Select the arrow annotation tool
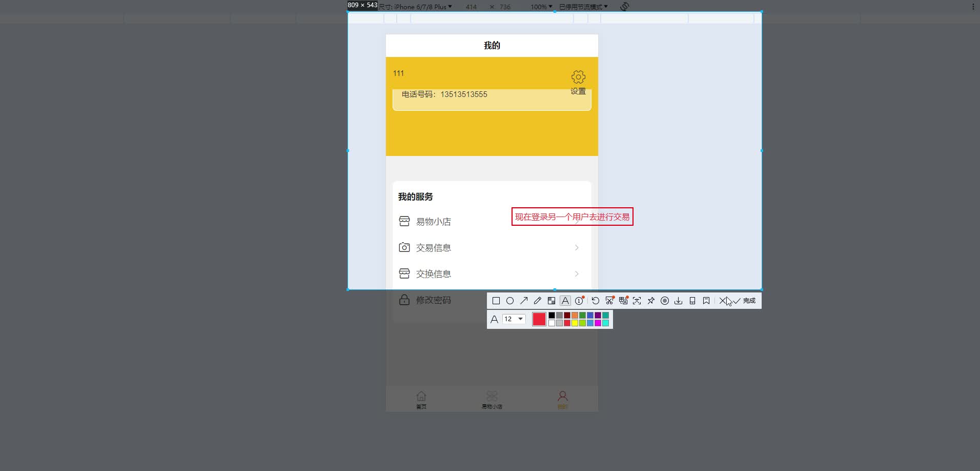Image resolution: width=980 pixels, height=471 pixels. tap(524, 301)
